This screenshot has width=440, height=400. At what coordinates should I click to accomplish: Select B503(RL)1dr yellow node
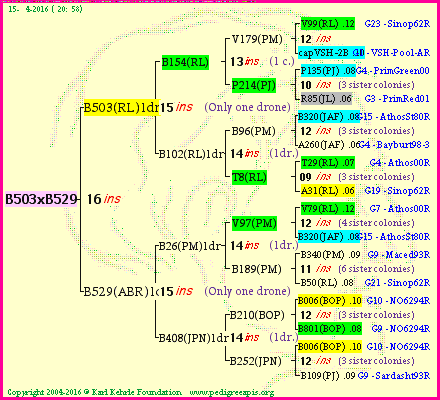[x=122, y=108]
